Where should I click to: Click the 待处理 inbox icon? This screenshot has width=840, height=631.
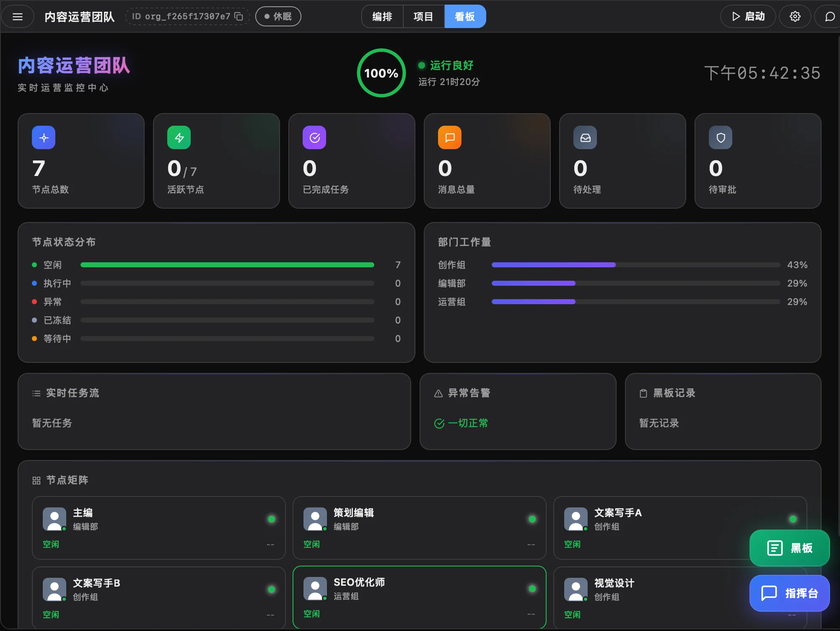pos(585,137)
